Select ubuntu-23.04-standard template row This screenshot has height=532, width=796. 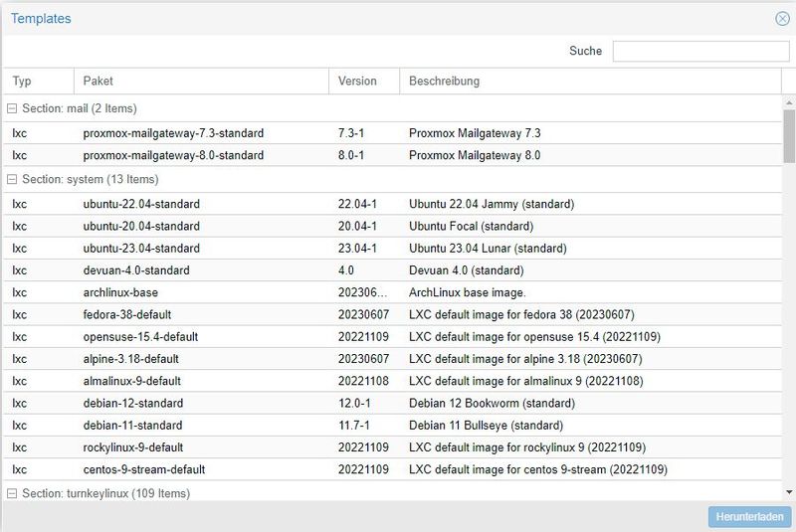[x=392, y=249]
